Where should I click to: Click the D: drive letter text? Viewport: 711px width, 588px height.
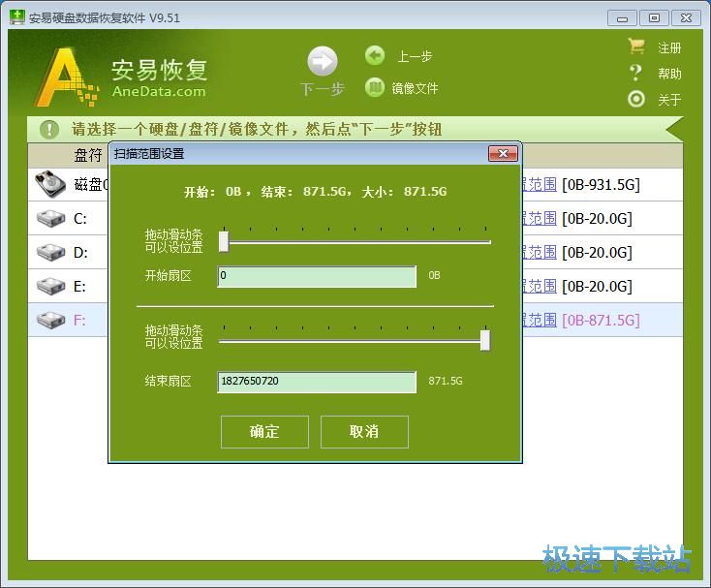[80, 253]
